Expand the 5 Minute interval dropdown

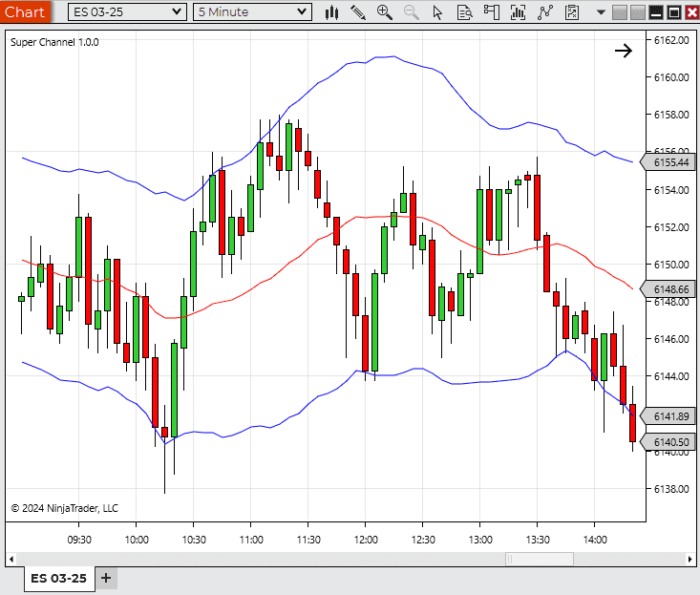coord(252,12)
